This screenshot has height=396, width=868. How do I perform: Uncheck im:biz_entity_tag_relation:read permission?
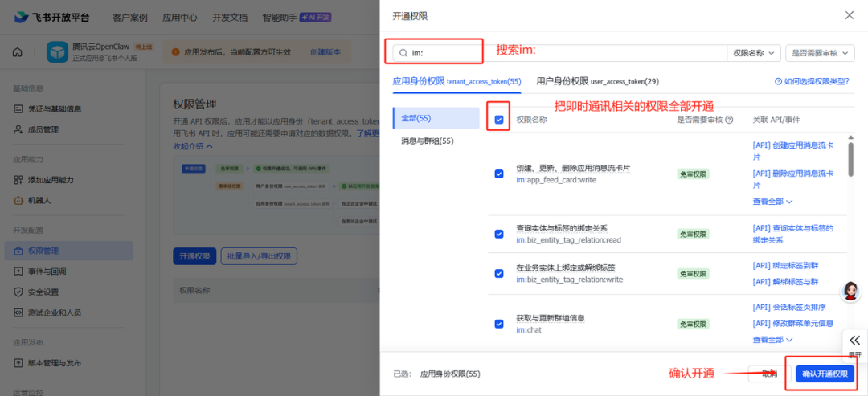point(499,234)
